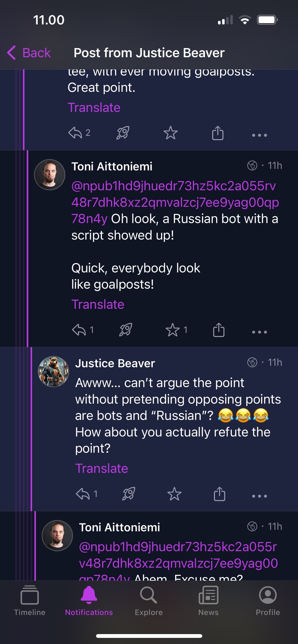The image size is (298, 644).
Task: Boost Toni Aittoniemi's Russian bot post
Action: pos(126,330)
